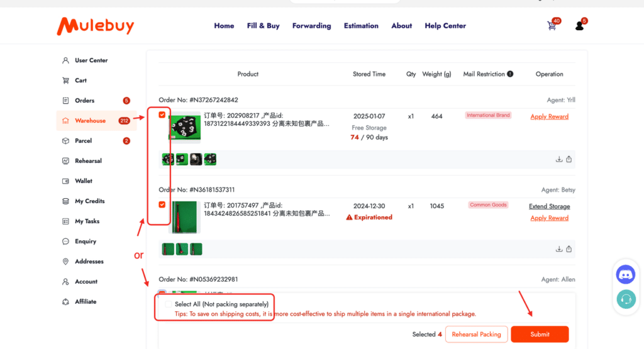The image size is (644, 349).
Task: Click the Account person icon
Action: click(65, 282)
